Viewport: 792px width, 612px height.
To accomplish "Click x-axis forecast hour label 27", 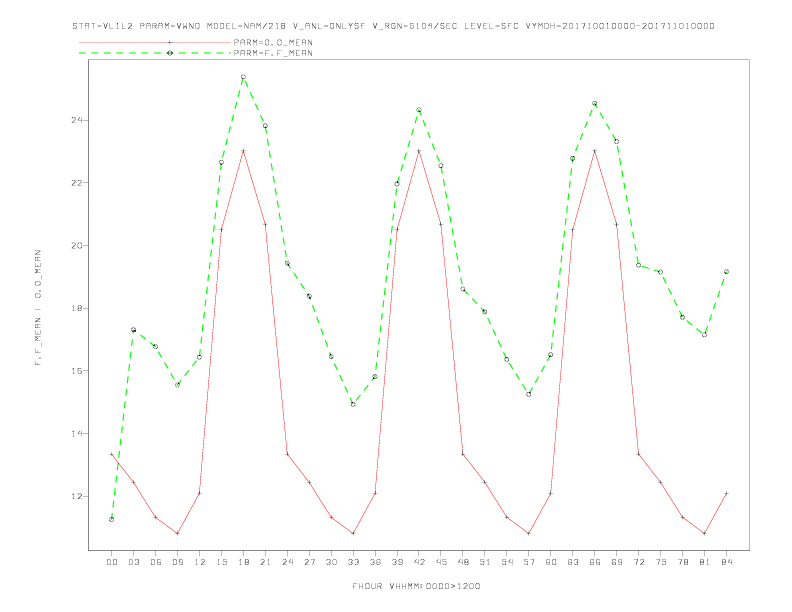I will pyautogui.click(x=309, y=562).
